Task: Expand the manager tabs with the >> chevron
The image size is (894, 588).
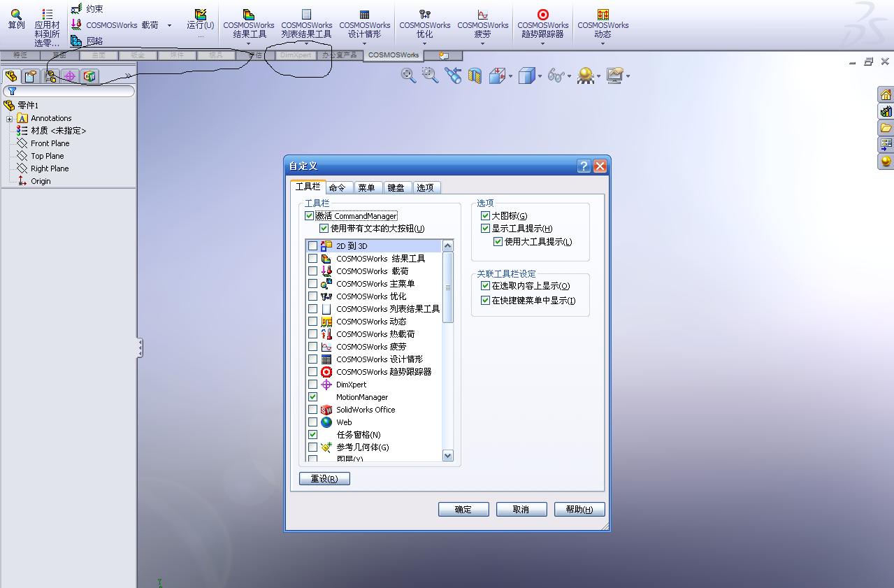Action: [129, 76]
